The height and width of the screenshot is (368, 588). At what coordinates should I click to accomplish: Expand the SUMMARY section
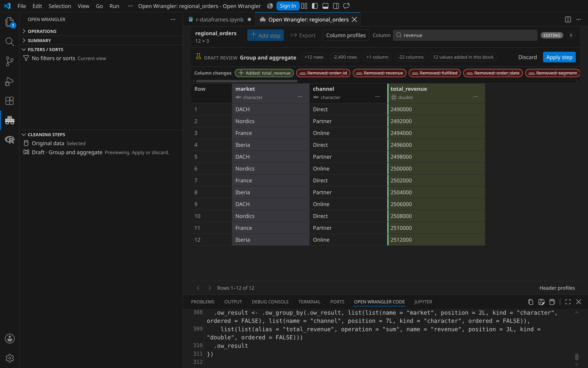point(101,40)
